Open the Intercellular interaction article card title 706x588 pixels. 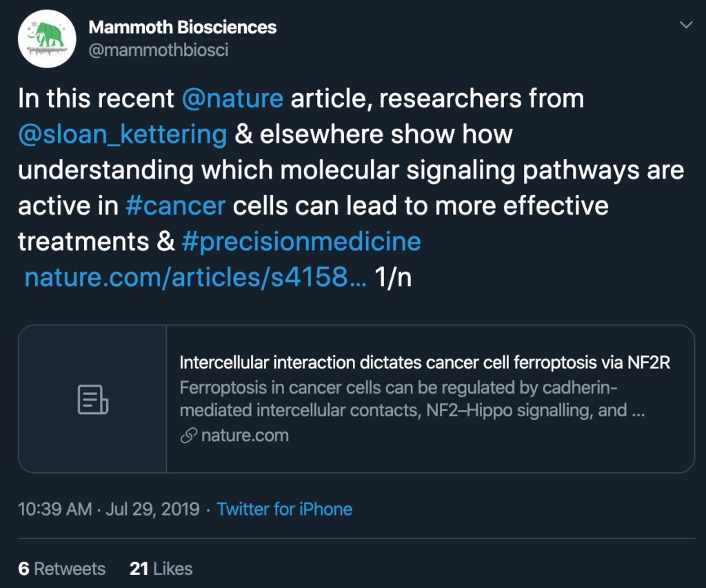[x=425, y=363]
